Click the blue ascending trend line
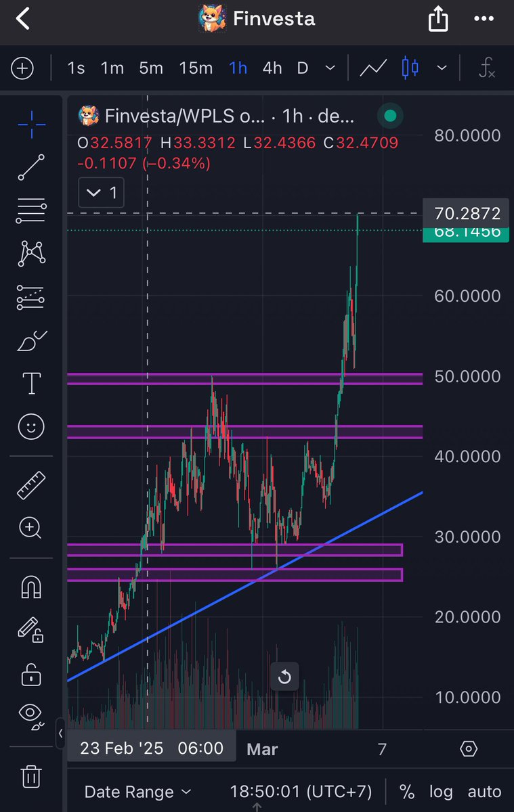The width and height of the screenshot is (514, 812). click(244, 587)
